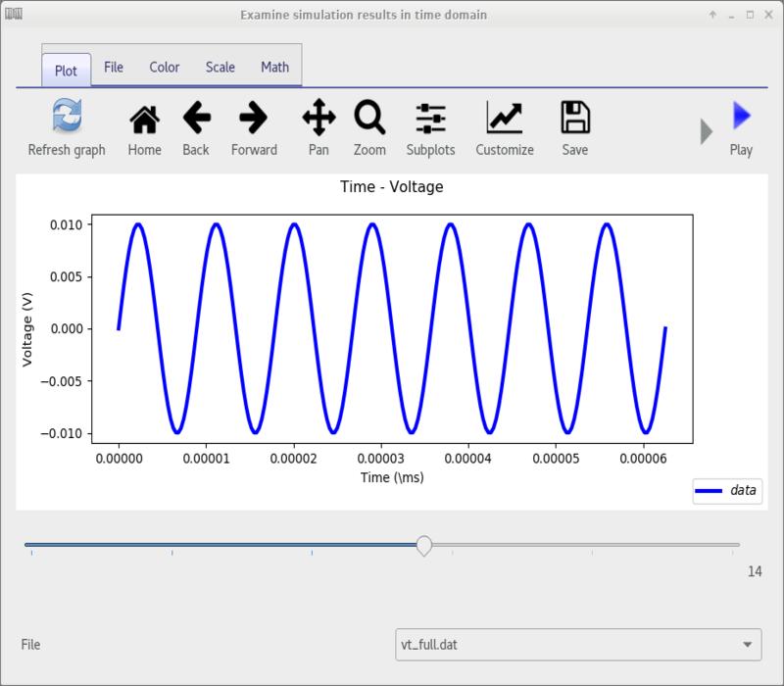Click the slider track right of the handle

tap(586, 545)
